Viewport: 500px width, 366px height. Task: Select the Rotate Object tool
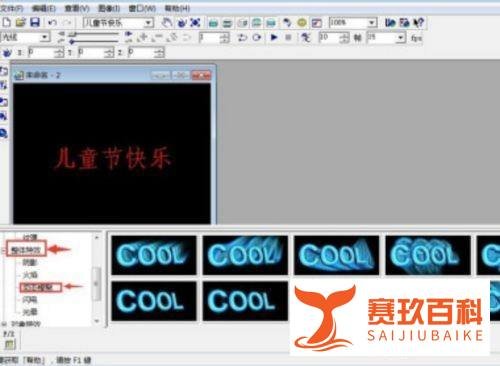(x=182, y=23)
